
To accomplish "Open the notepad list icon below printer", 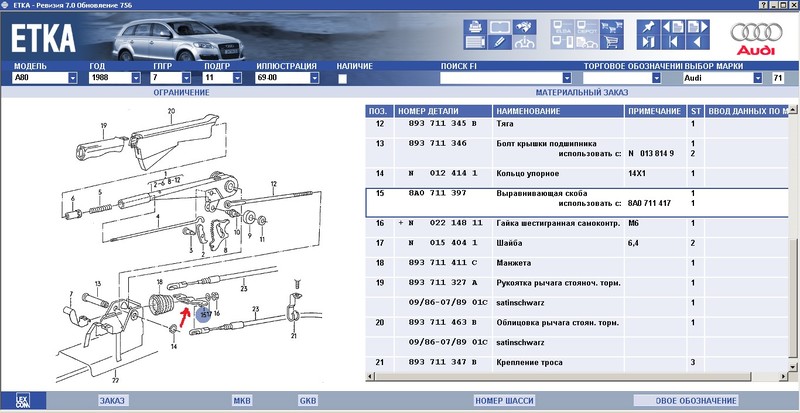I will pos(475,42).
